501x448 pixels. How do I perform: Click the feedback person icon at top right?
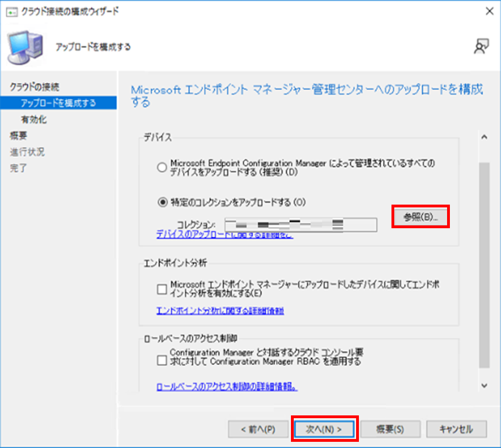481,47
